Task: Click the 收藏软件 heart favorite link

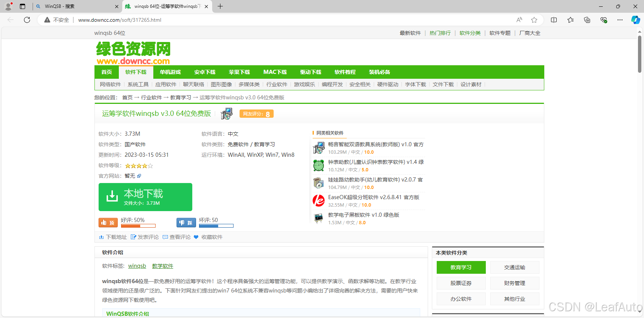Action: point(208,237)
